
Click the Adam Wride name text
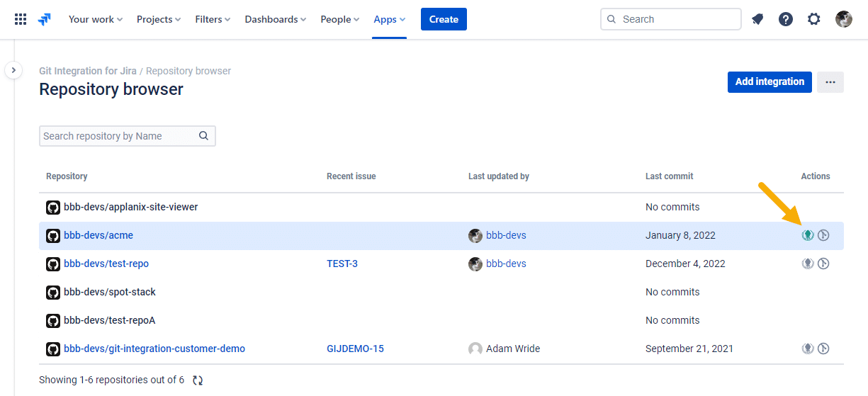click(x=513, y=349)
